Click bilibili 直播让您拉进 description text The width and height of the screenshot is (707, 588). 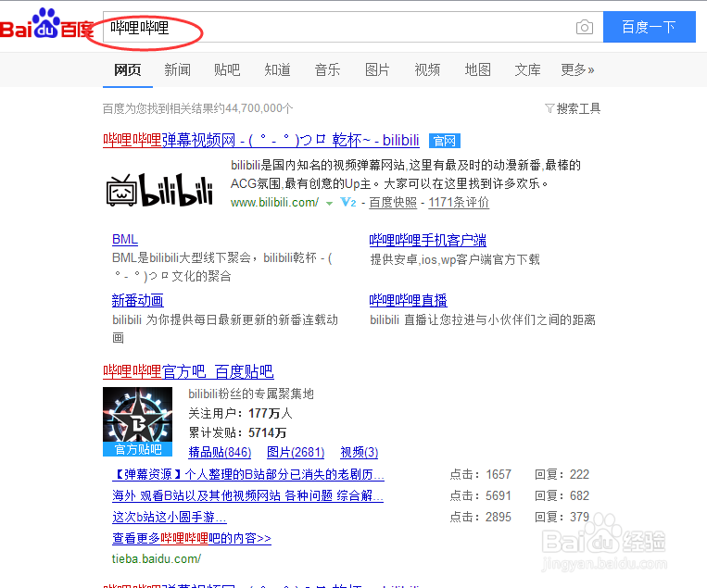click(483, 319)
